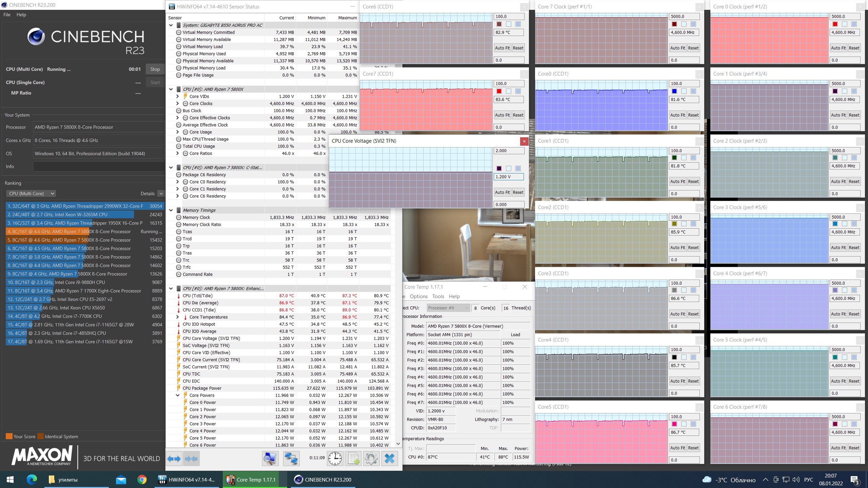The height and width of the screenshot is (488, 868).
Task: Click the blue X close sensors icon
Action: pyautogui.click(x=389, y=459)
